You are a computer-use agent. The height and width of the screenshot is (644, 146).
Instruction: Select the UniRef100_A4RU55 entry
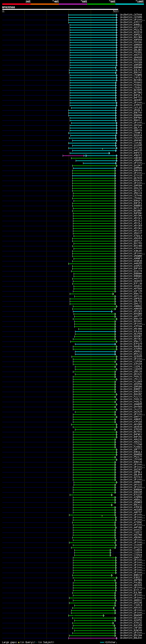pos(131,263)
